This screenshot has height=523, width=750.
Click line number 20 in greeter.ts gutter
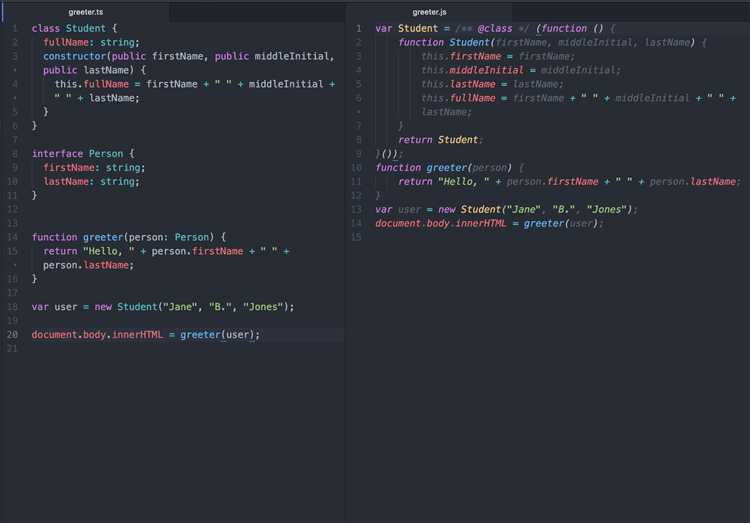pos(12,334)
